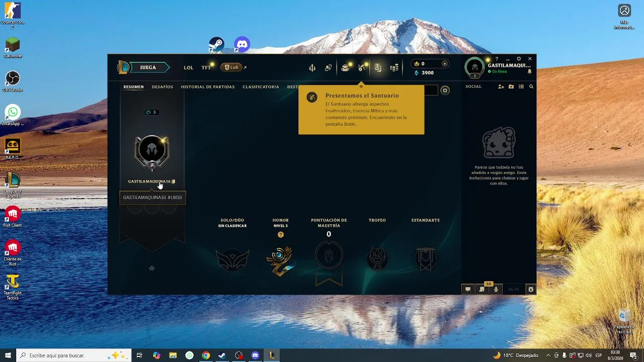The height and width of the screenshot is (362, 644).
Task: Click the profile settings gear near search
Action: coord(445,90)
